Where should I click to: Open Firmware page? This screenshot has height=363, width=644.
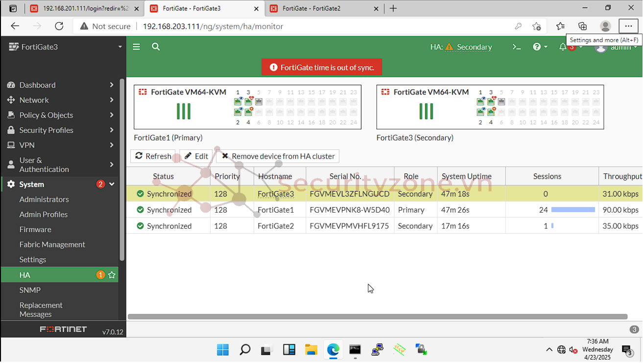pos(35,229)
